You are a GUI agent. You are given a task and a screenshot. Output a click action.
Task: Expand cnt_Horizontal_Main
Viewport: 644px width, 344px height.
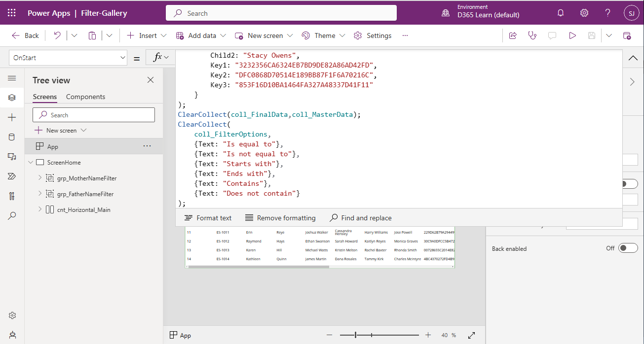tap(39, 209)
